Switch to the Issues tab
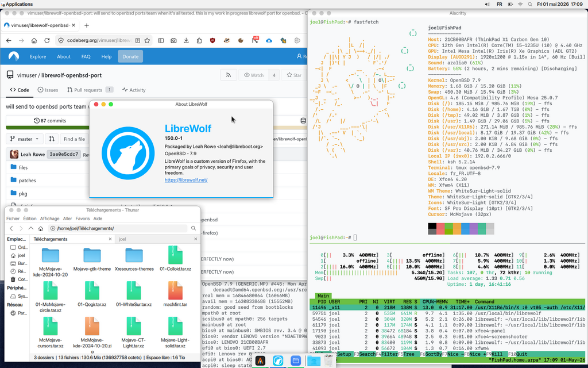This screenshot has width=588, height=368. point(48,90)
